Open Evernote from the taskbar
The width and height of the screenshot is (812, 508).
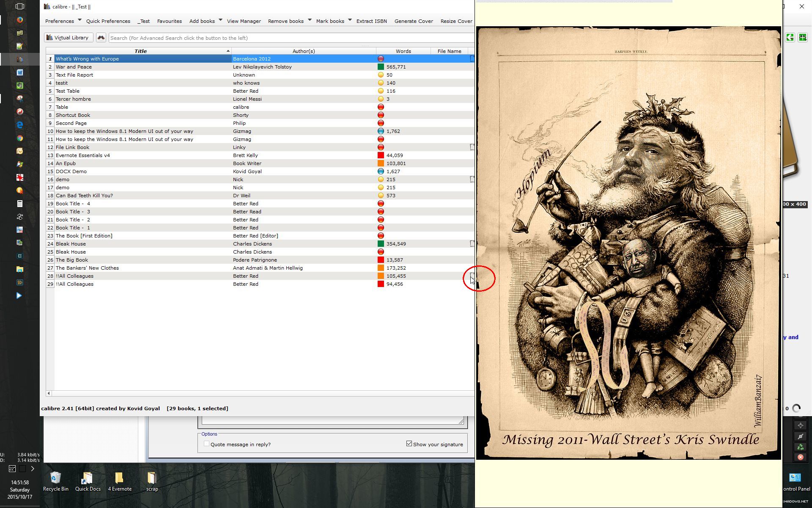(19, 86)
